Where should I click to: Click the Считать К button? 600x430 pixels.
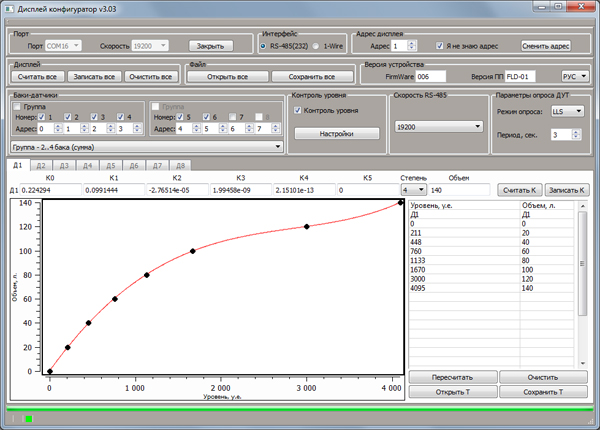tap(520, 190)
